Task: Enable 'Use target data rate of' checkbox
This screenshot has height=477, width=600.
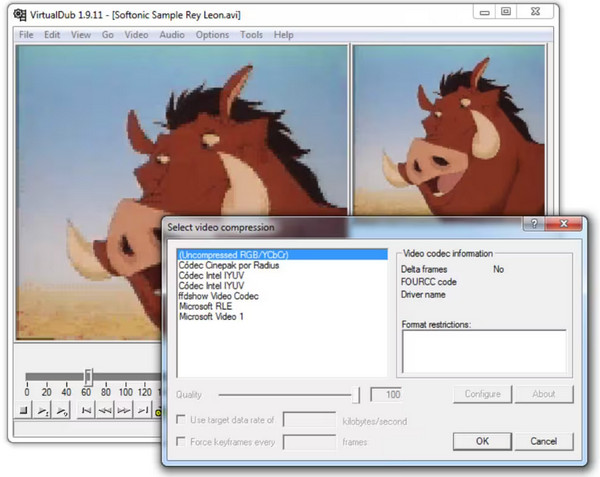Action: pyautogui.click(x=181, y=420)
